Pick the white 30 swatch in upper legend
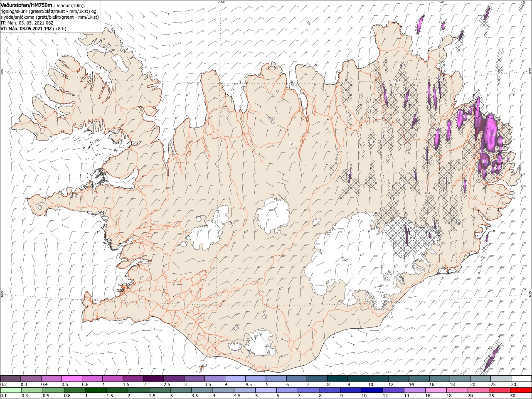 pos(522,379)
